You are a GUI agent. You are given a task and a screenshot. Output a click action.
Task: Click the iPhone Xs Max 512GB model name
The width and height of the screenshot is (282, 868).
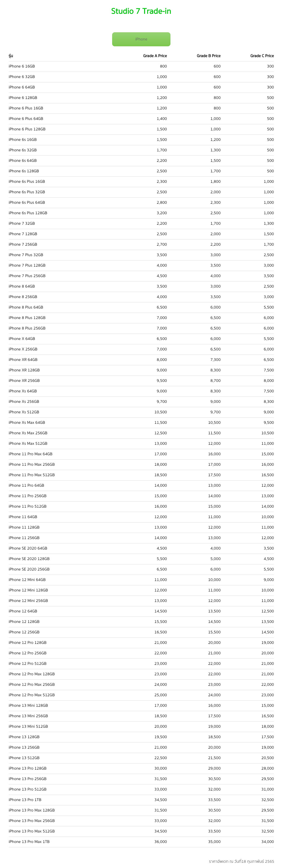(28, 443)
